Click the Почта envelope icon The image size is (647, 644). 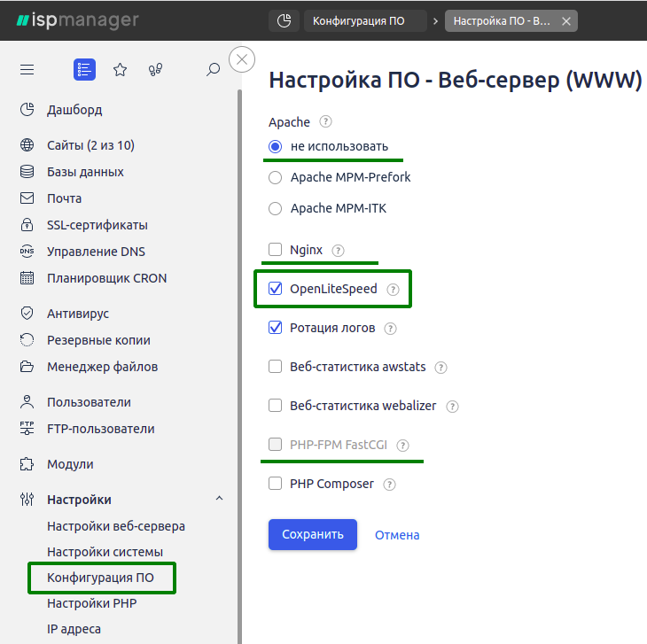[27, 198]
